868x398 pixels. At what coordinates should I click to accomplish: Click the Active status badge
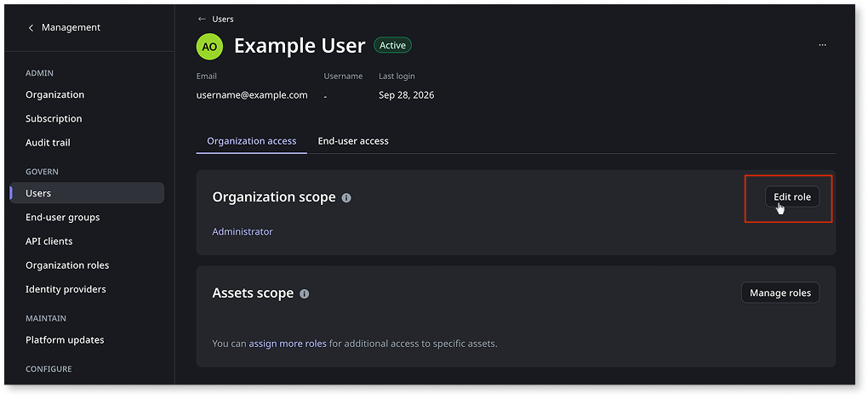point(392,45)
